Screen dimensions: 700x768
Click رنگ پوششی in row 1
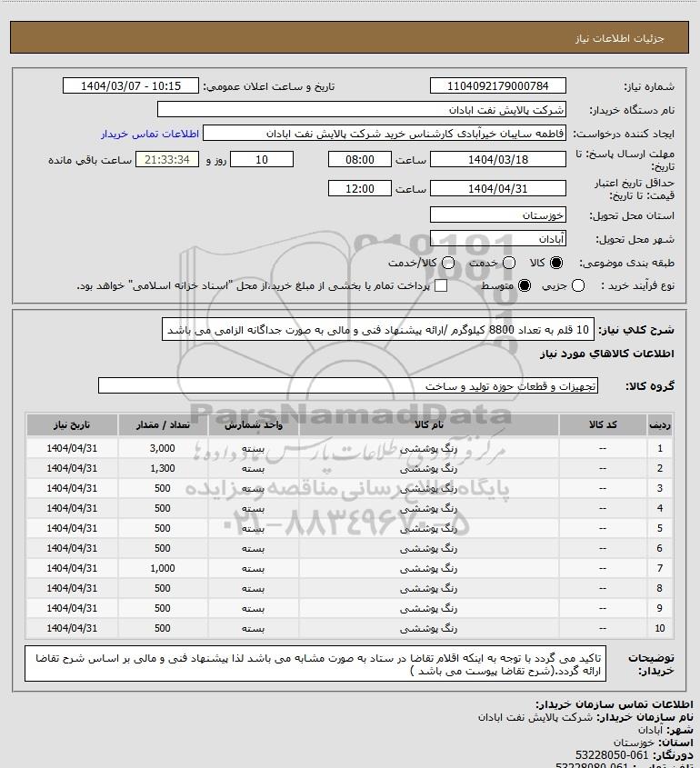click(428, 448)
